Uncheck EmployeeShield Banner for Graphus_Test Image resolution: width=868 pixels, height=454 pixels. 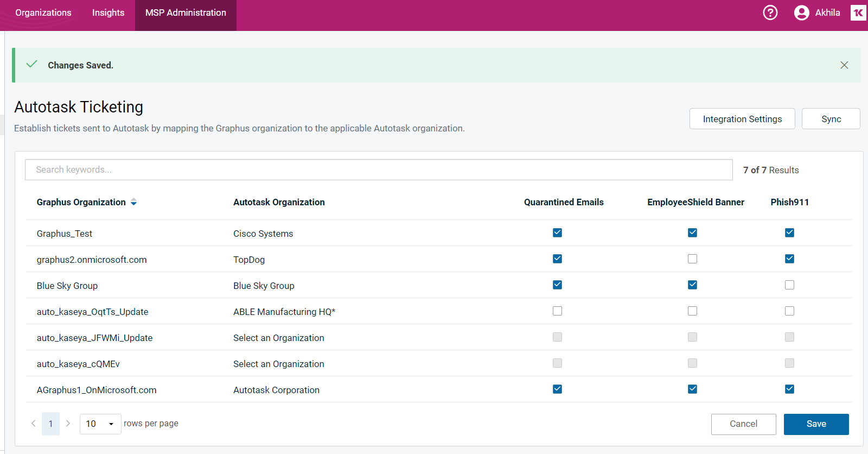pyautogui.click(x=692, y=232)
